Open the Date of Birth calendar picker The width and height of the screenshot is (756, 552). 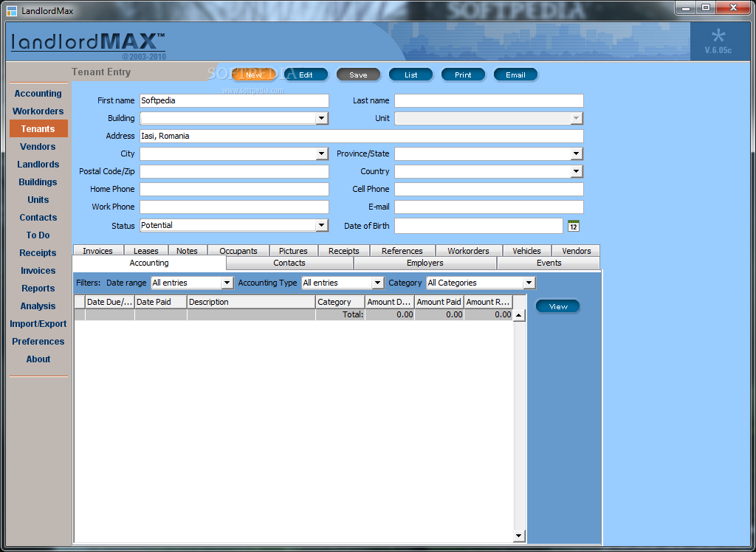pyautogui.click(x=573, y=226)
